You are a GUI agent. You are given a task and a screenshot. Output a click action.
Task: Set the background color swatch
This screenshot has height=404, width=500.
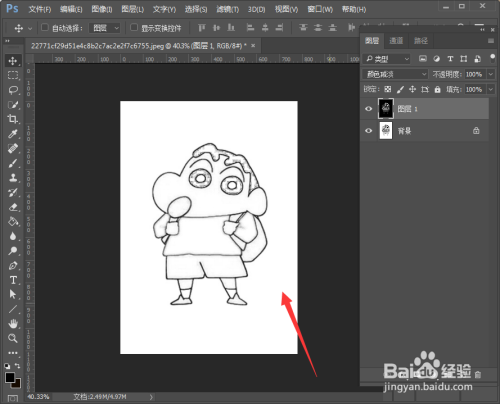pyautogui.click(x=17, y=384)
